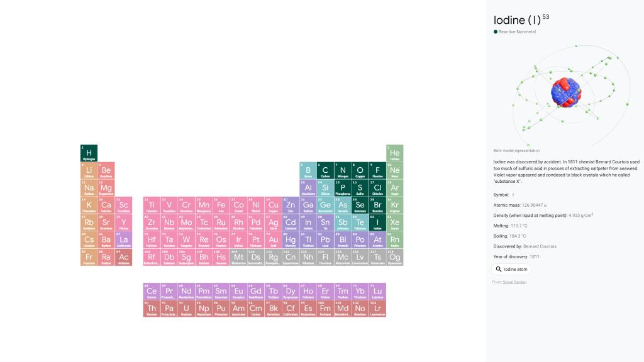
Task: Select the Lanthanum element tile
Action: pos(124,240)
